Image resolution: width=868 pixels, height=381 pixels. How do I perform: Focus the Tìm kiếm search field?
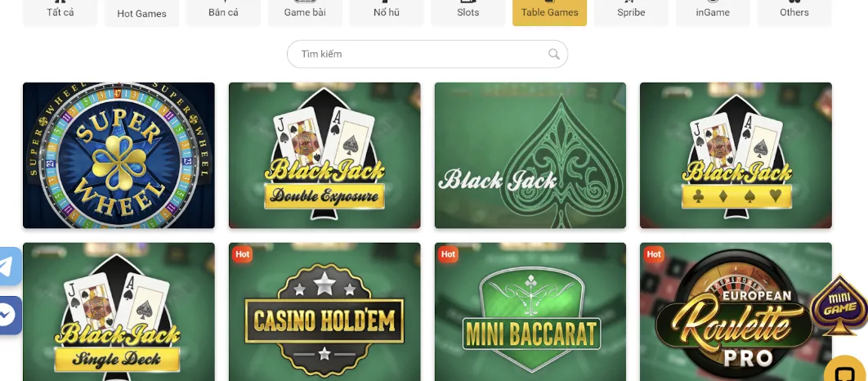[x=427, y=54]
